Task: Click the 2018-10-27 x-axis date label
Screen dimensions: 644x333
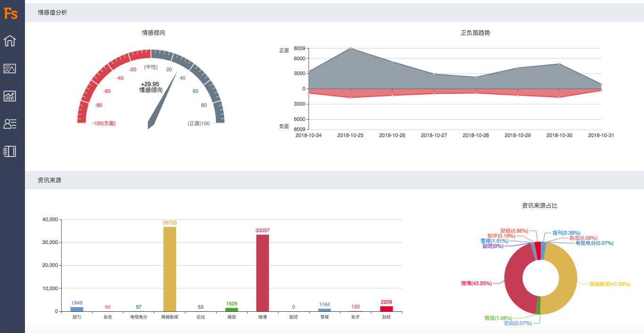Action: pos(434,135)
